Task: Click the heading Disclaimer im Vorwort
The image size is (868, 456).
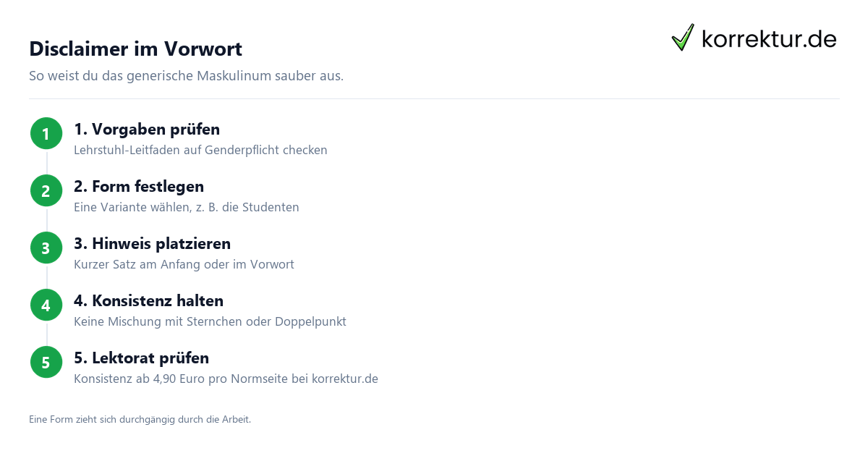Action: pos(135,48)
